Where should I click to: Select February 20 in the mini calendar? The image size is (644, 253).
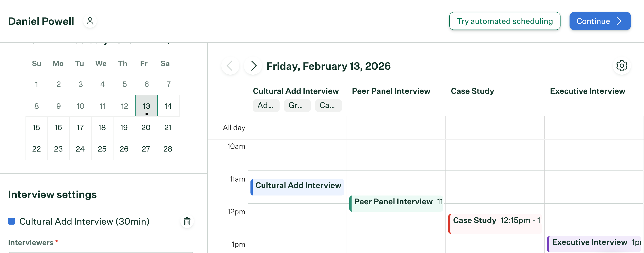click(146, 127)
